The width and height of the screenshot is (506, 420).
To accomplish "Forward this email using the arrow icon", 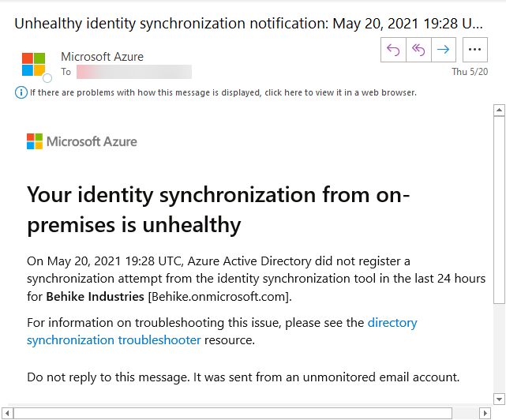I will point(444,50).
